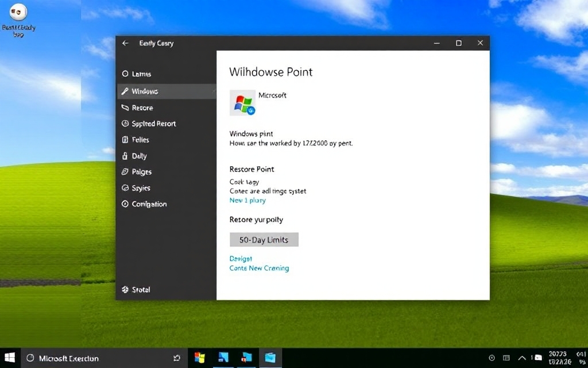Click the back arrow in the title bar
588x368 pixels.
pyautogui.click(x=125, y=43)
